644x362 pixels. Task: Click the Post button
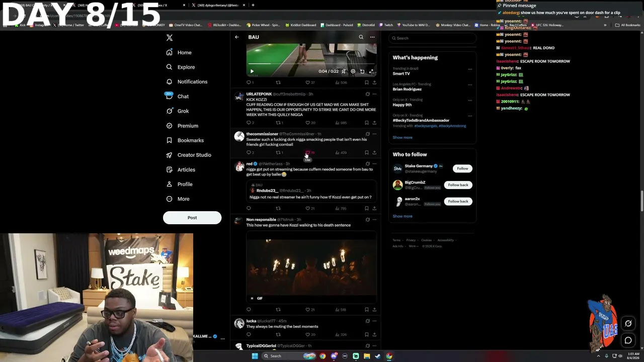(192, 218)
